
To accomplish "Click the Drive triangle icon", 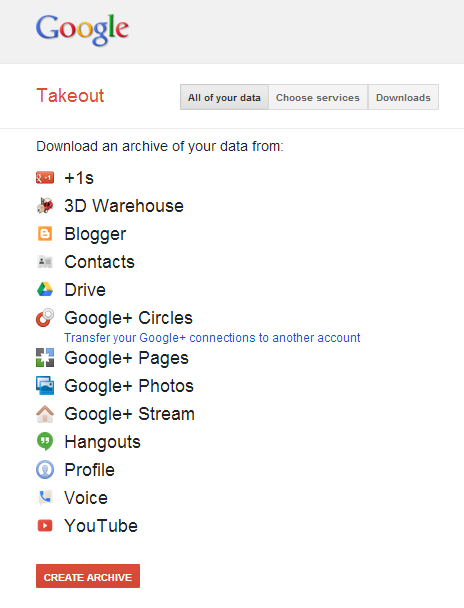I will click(45, 290).
